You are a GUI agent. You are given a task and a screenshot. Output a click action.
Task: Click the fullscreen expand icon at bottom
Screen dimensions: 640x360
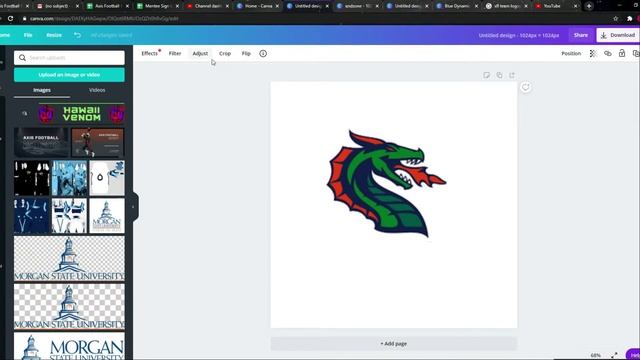[614, 355]
